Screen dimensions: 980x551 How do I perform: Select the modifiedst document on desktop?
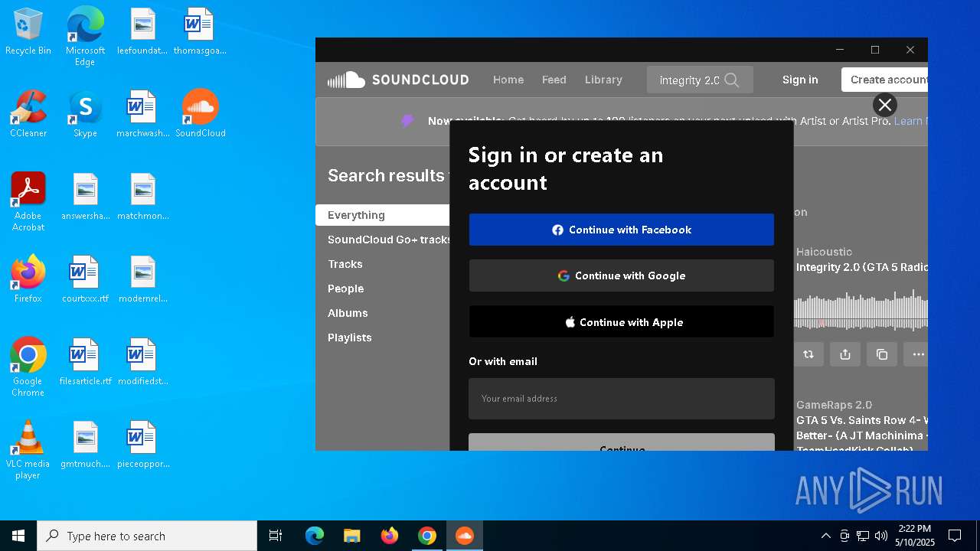[x=142, y=362]
